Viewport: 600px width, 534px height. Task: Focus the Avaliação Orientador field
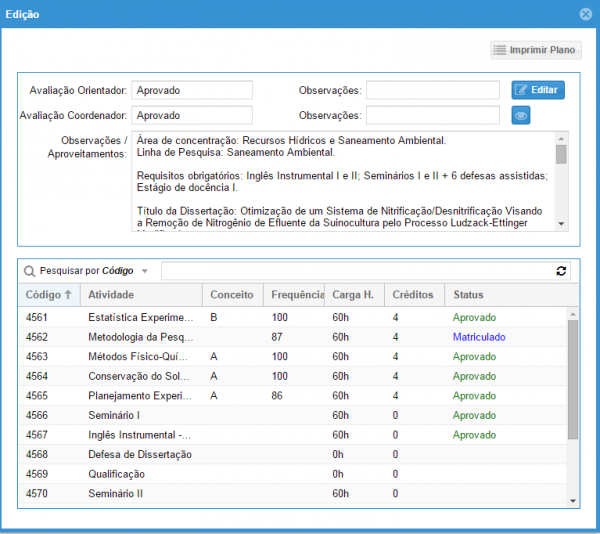192,90
